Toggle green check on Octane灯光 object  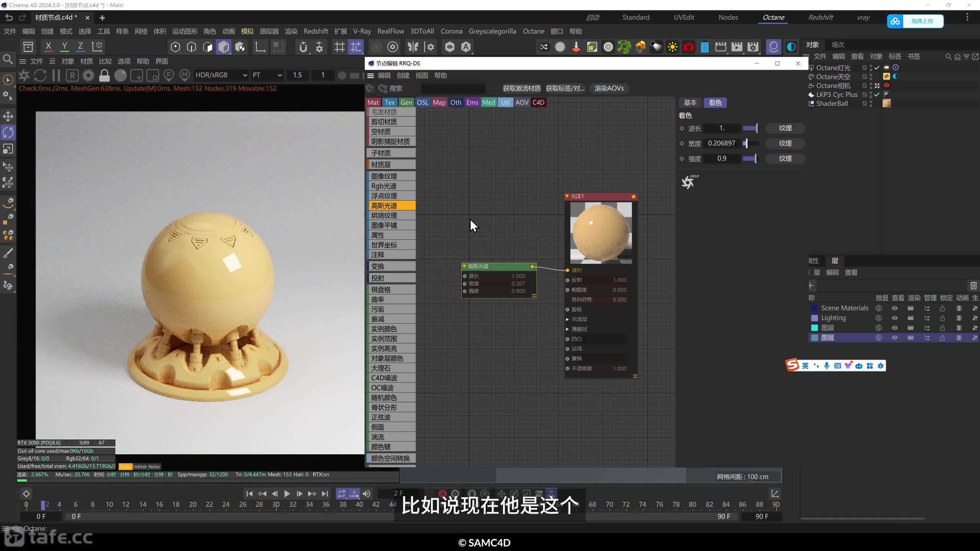point(877,68)
